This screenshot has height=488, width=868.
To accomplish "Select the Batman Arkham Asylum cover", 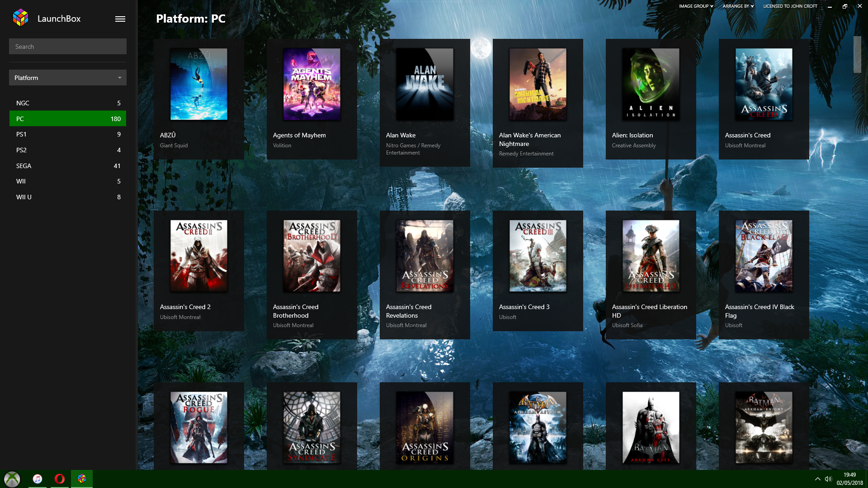I will 538,427.
